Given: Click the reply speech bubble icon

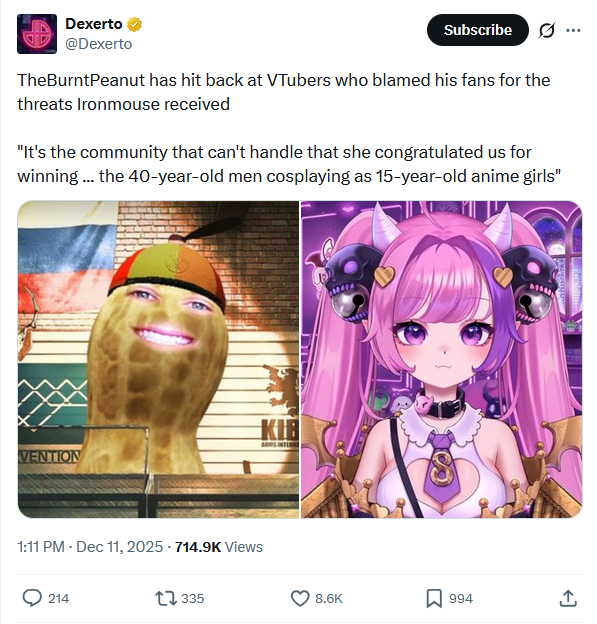Looking at the screenshot, I should (32, 598).
